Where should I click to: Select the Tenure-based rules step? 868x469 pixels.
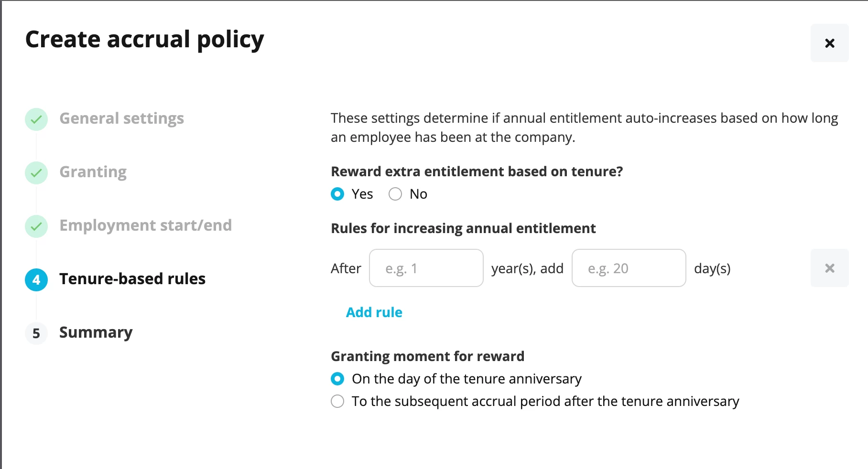pyautogui.click(x=132, y=279)
